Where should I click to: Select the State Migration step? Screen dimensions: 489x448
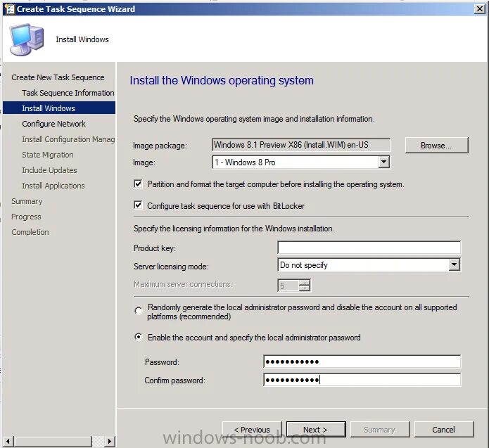[x=48, y=155]
